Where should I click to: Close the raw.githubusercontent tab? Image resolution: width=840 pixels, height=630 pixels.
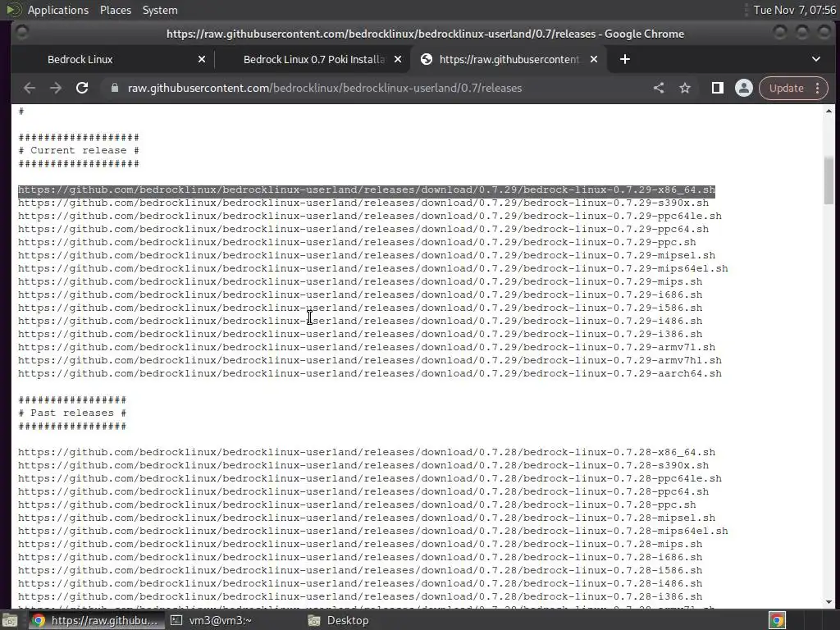pyautogui.click(x=594, y=59)
